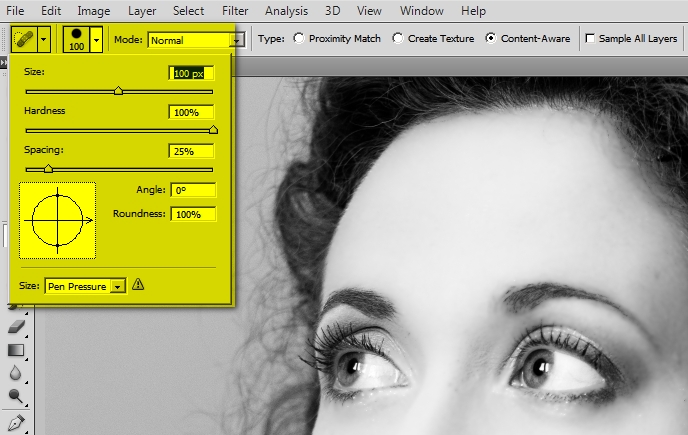Click the brush preview showing 100

(x=76, y=40)
